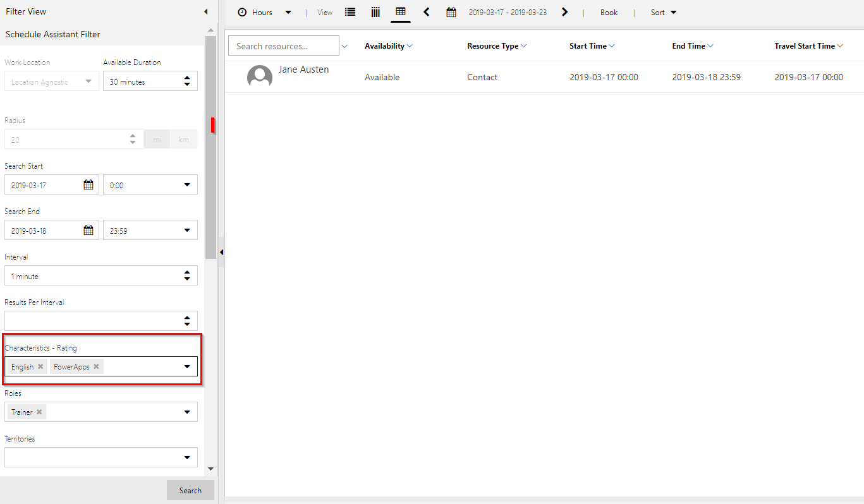Select the grid table view icon

coord(401,12)
